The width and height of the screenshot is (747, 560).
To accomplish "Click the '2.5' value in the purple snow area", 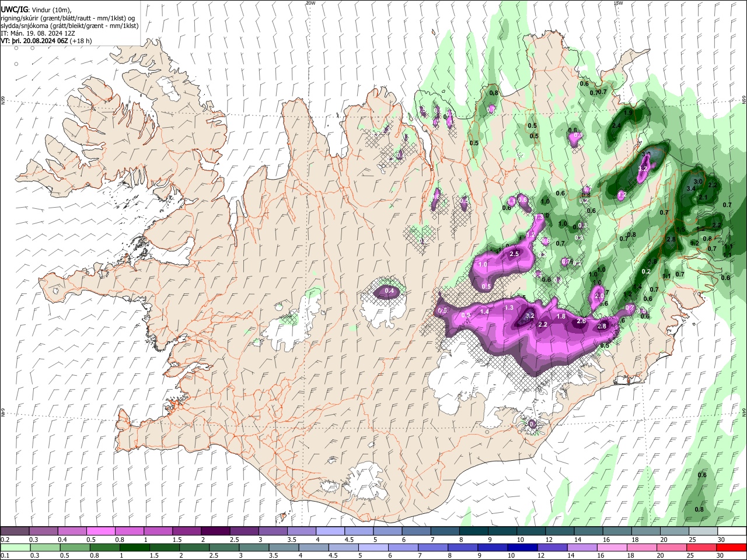I will (x=515, y=254).
